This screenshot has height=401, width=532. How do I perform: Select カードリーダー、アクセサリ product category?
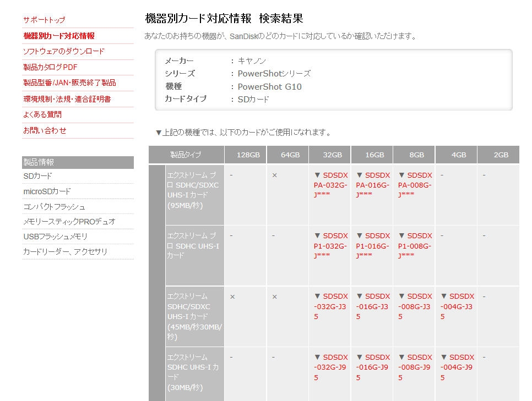(65, 251)
